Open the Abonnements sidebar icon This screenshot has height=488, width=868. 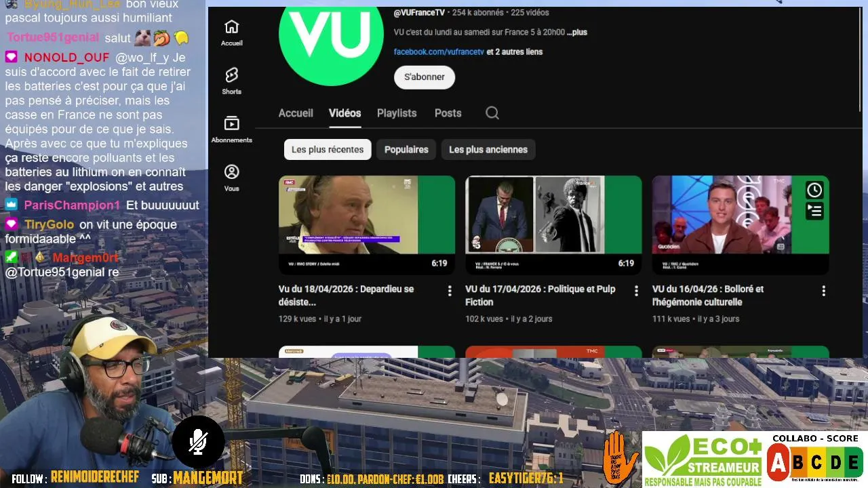(x=231, y=123)
